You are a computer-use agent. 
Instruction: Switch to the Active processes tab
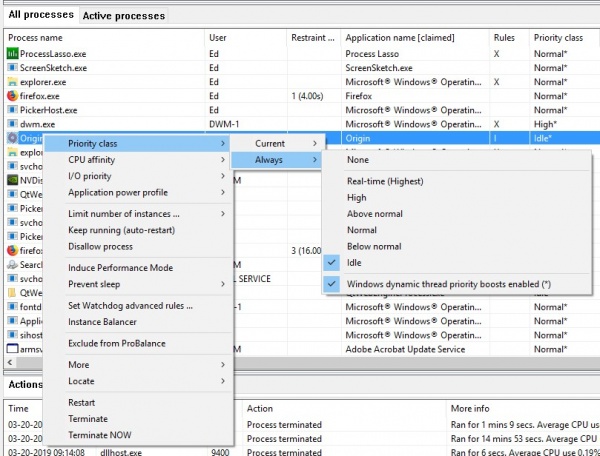tap(123, 16)
